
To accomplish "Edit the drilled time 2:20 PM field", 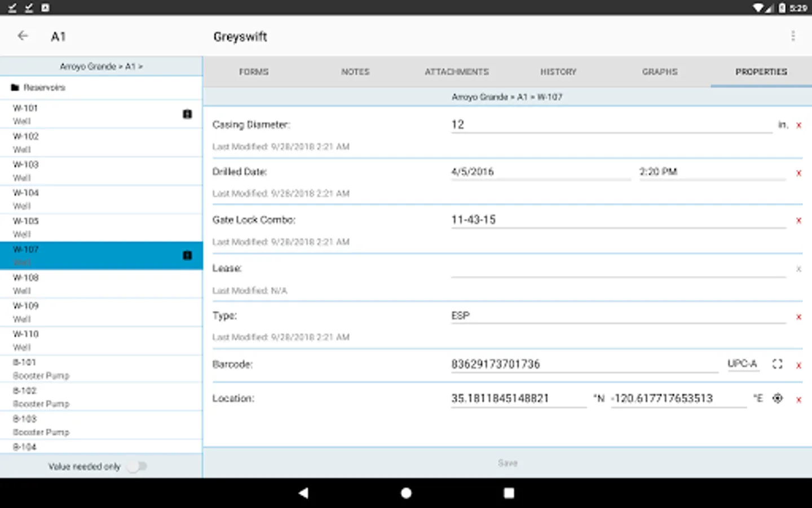I will click(x=712, y=172).
